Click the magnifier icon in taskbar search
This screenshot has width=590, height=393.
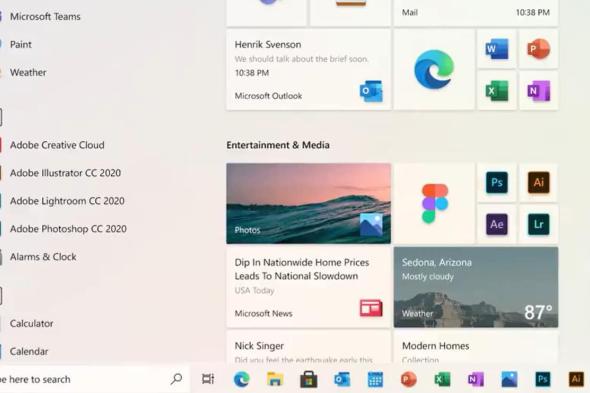176,379
